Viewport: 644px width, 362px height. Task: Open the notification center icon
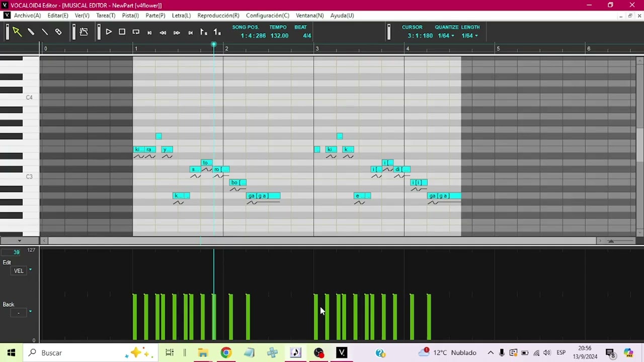(610, 353)
